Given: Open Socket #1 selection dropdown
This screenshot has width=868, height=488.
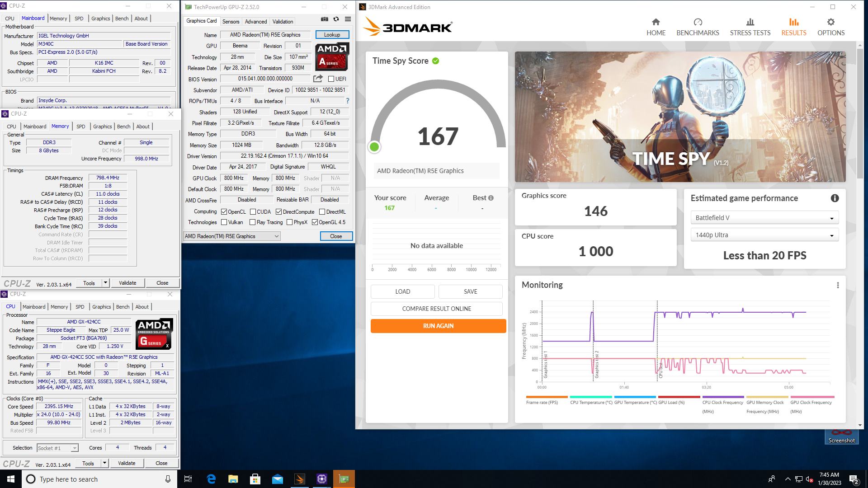Looking at the screenshot, I should [x=57, y=448].
